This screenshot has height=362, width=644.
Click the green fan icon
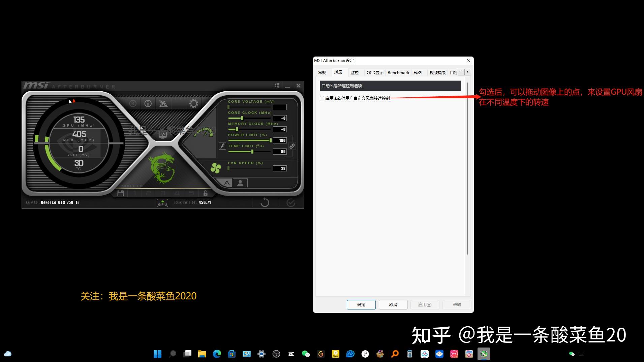click(x=216, y=168)
